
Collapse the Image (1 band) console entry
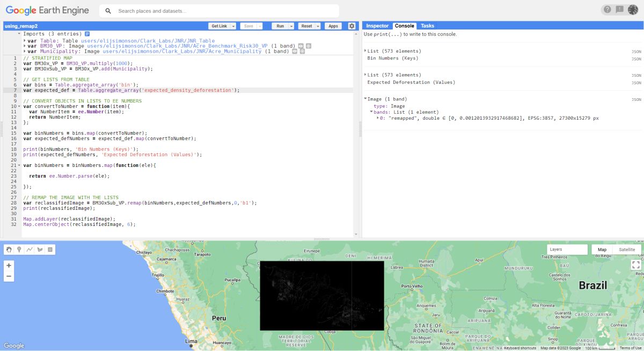pyautogui.click(x=365, y=99)
